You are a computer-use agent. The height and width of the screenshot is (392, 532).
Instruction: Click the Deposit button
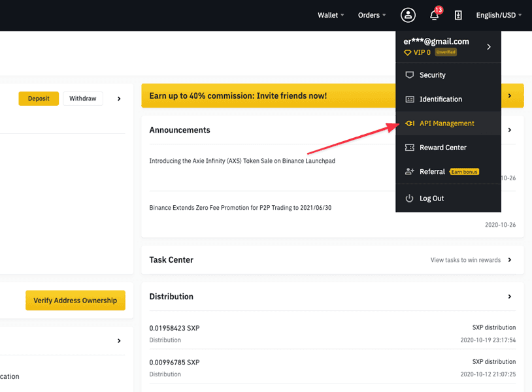point(39,99)
